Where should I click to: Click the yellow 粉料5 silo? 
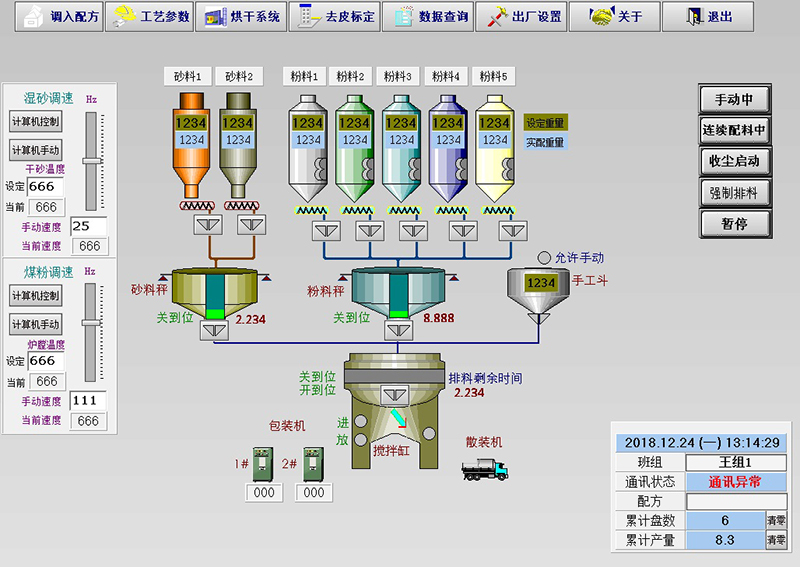(x=494, y=146)
